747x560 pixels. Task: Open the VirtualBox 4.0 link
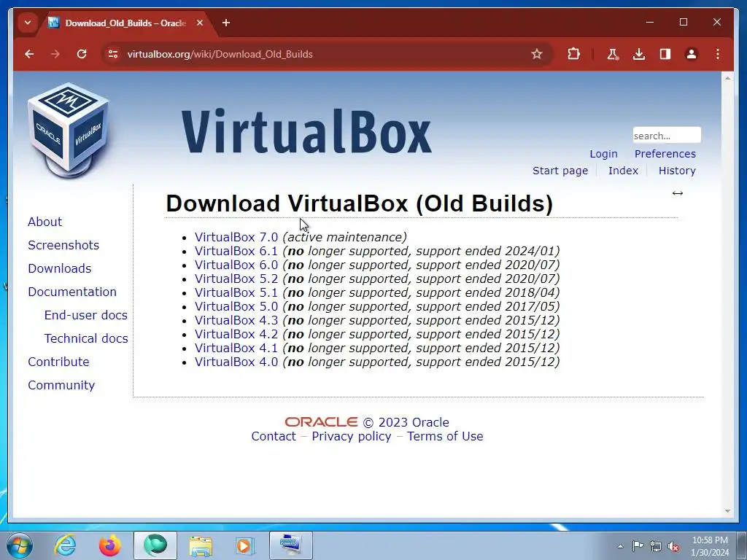pos(236,362)
